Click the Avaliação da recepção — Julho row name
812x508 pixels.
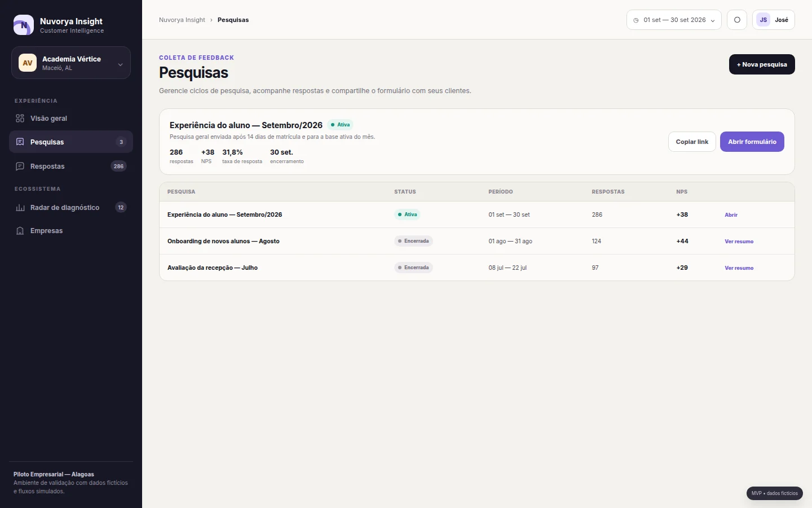pyautogui.click(x=213, y=268)
